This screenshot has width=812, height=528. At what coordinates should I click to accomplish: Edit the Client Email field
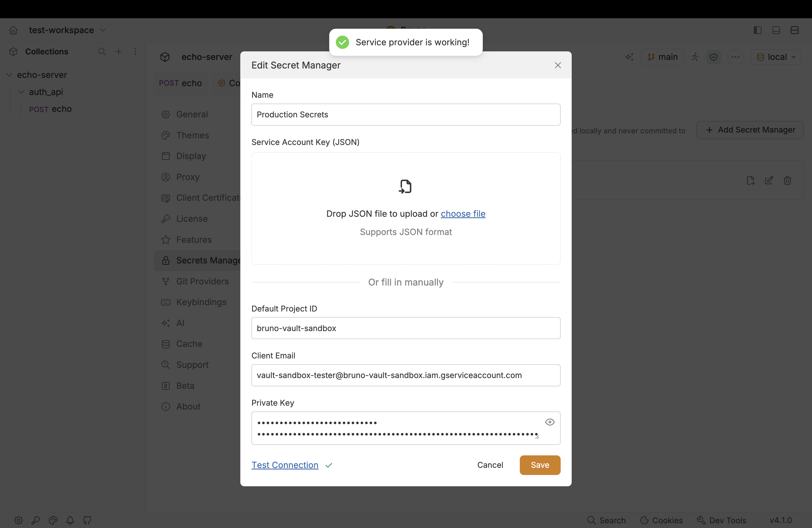[x=406, y=375]
